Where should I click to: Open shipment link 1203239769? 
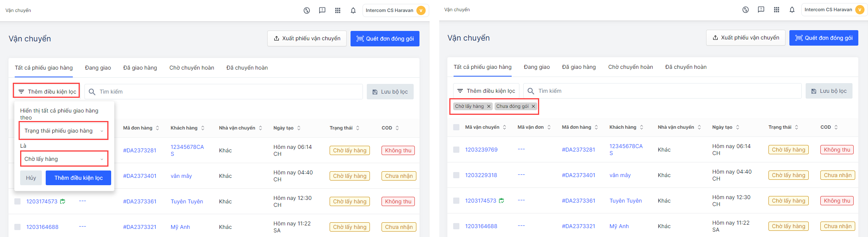click(x=481, y=150)
